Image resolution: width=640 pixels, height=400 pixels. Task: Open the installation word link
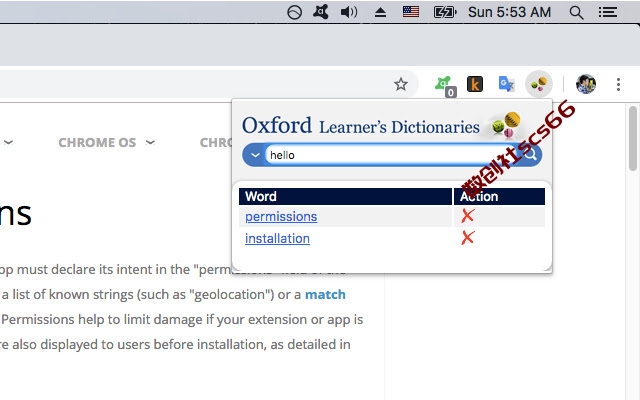point(277,238)
